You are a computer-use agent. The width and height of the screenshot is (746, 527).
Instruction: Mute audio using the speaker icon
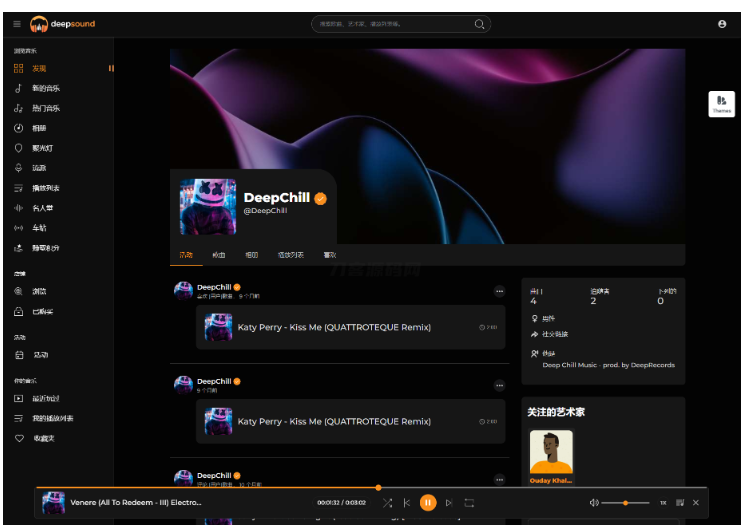tap(594, 502)
